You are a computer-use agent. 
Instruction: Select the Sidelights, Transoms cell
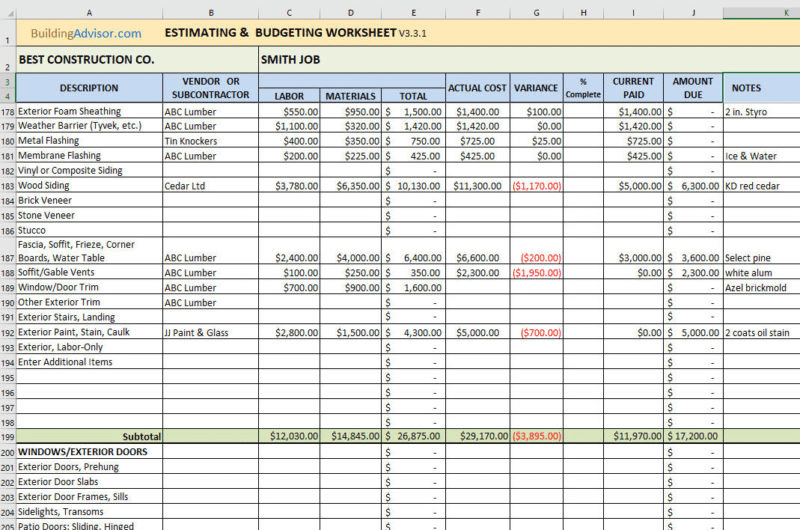coord(89,512)
